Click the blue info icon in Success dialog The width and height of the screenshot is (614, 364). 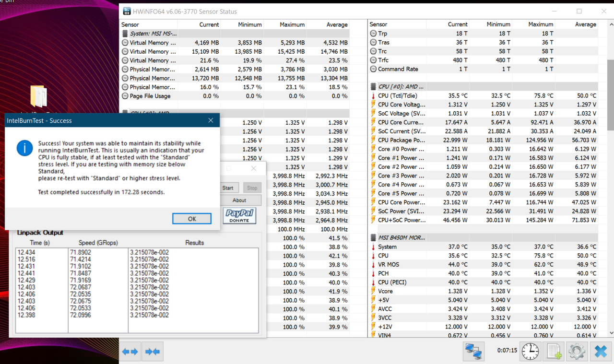(x=24, y=148)
